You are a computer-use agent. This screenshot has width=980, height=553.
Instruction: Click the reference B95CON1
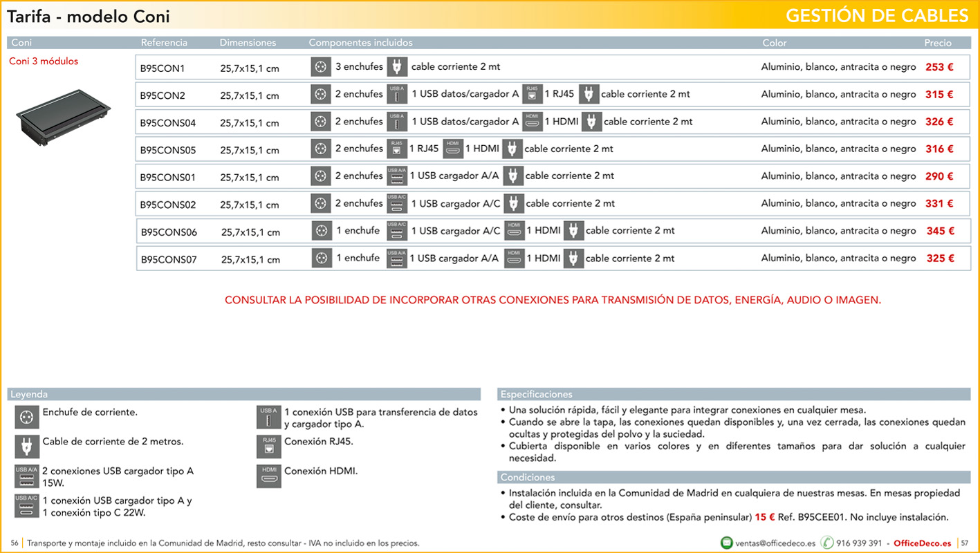pos(163,68)
